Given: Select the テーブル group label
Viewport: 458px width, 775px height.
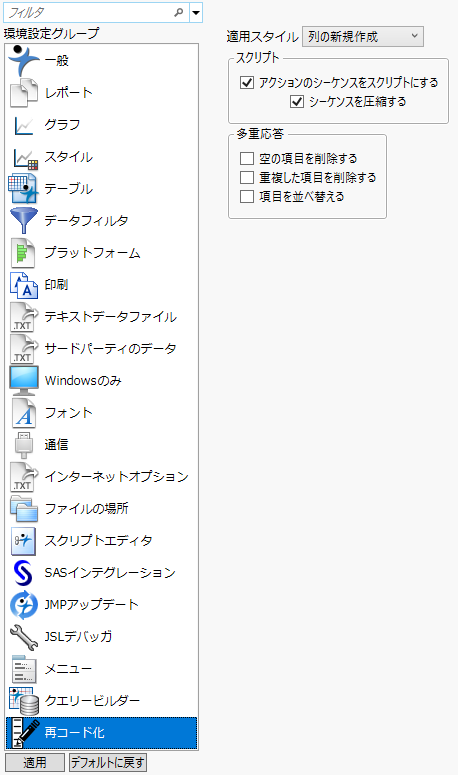Looking at the screenshot, I should click(68, 189).
